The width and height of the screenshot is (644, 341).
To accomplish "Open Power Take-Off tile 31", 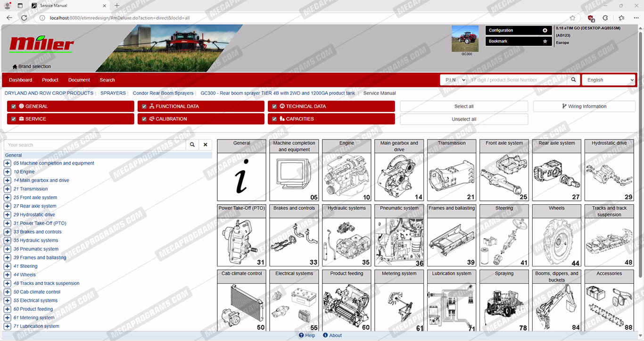I will pos(241,235).
